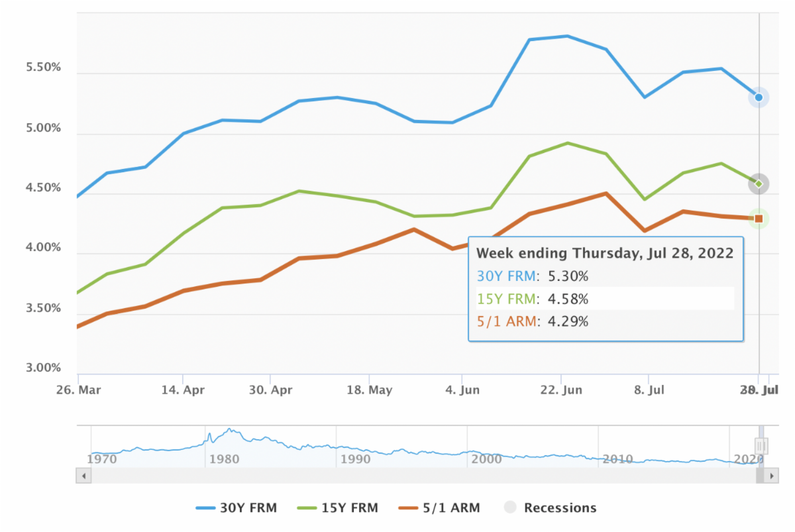Click the 1990 label in the navigator
Image resolution: width=795 pixels, height=532 pixels.
pyautogui.click(x=355, y=458)
